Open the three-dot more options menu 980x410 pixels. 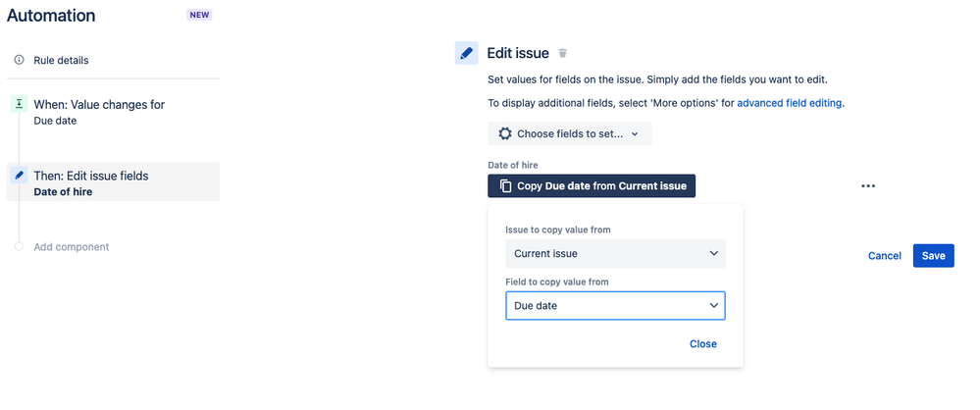867,185
